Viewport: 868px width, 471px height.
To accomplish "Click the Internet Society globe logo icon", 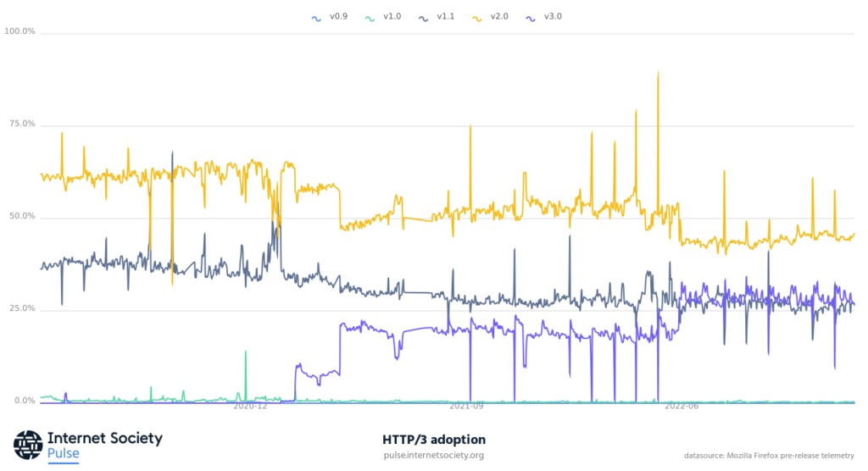I will coord(27,445).
